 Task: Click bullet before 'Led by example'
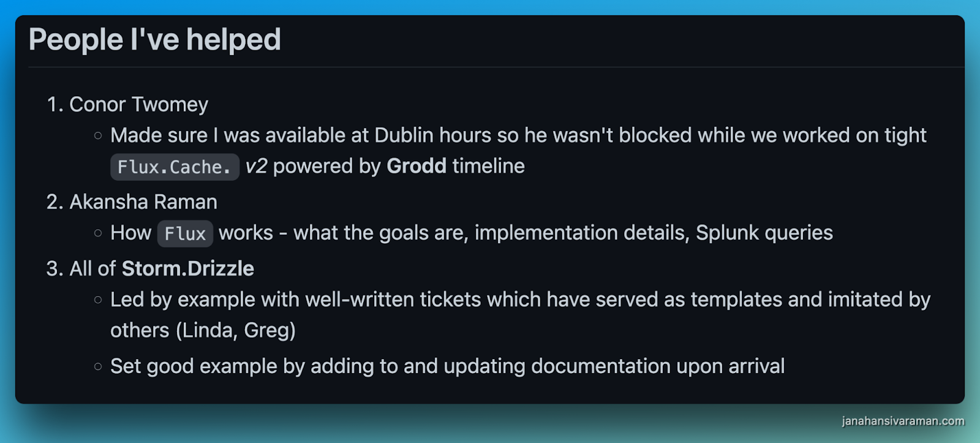98,300
